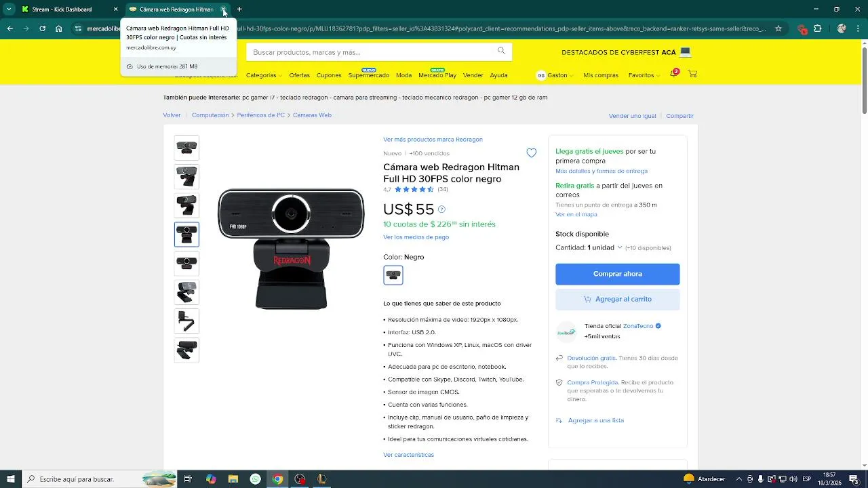Click Mis compras link

click(x=601, y=75)
